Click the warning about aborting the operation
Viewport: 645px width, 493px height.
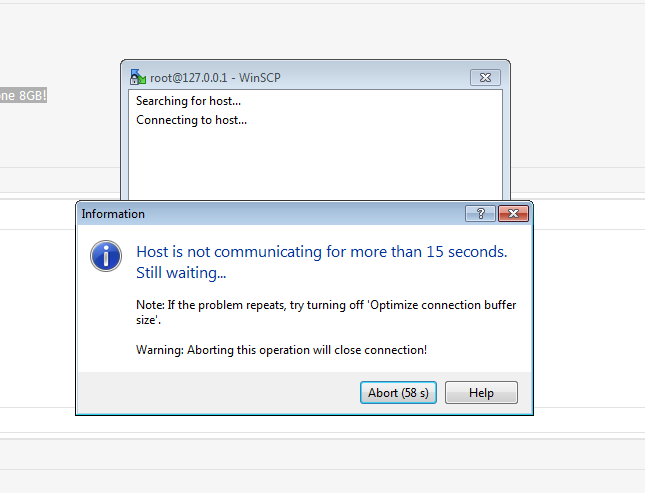[281, 350]
